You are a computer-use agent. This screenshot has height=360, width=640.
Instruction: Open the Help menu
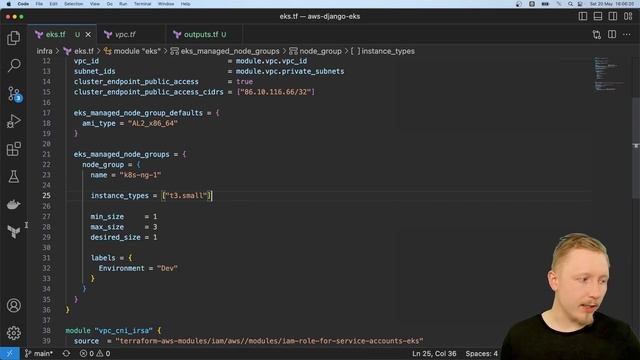(185, 4)
